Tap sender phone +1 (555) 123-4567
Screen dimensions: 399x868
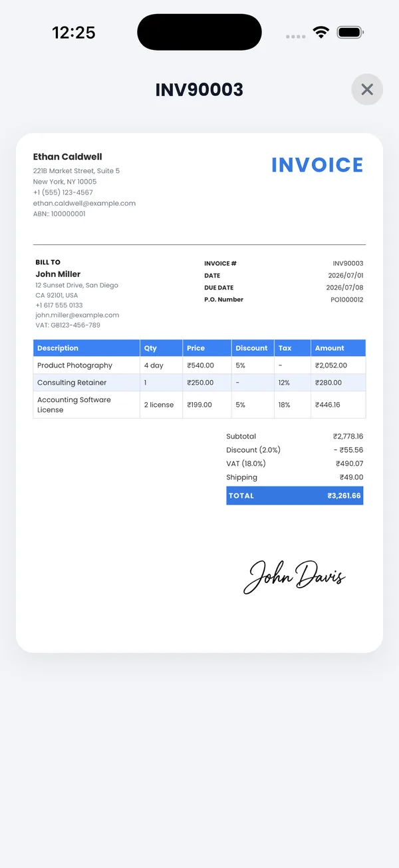tap(63, 192)
